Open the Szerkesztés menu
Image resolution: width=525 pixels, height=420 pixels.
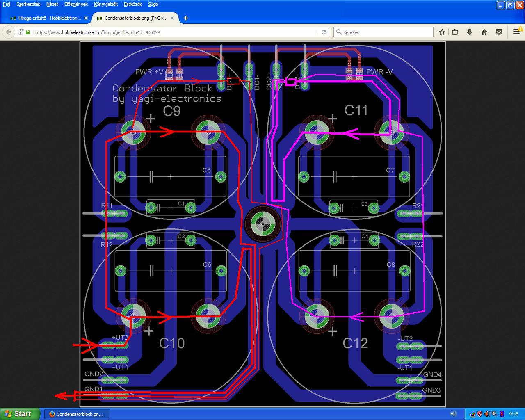coord(28,4)
